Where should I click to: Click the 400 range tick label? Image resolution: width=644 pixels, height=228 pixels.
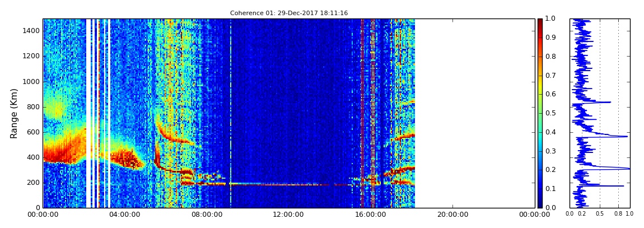pyautogui.click(x=33, y=157)
